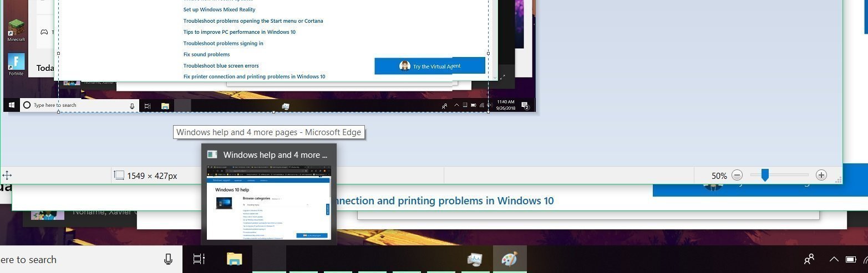This screenshot has height=273, width=868.
Task: Click the Paint zoom slider handle
Action: [x=765, y=175]
